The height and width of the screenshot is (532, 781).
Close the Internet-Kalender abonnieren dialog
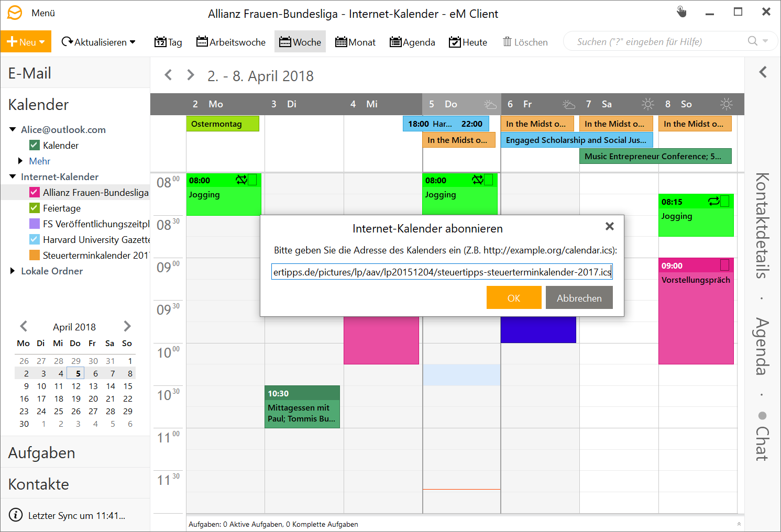[610, 226]
